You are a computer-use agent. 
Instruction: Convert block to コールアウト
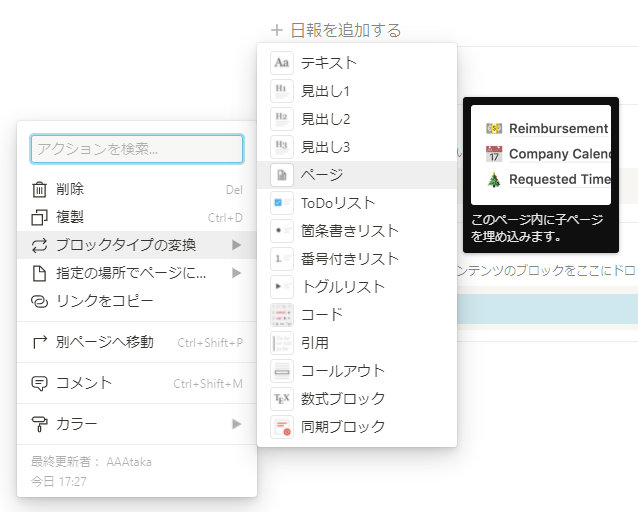[357, 371]
